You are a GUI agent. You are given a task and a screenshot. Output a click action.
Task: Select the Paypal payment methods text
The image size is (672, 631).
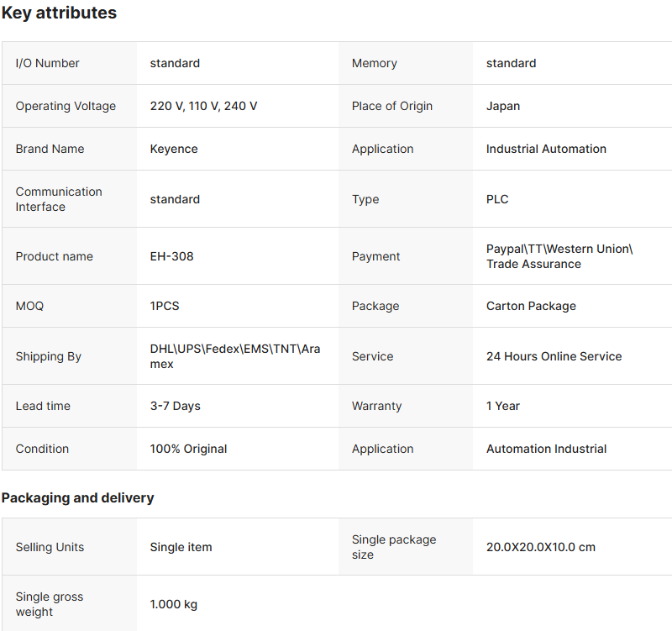click(559, 256)
